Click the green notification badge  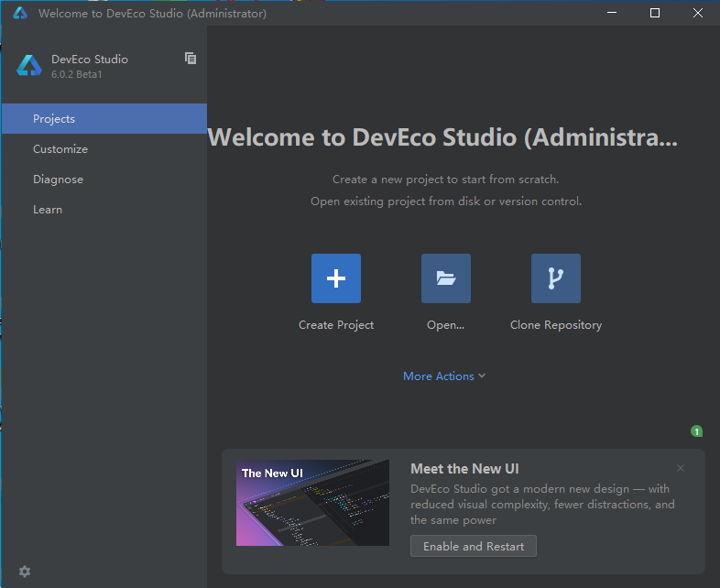coord(696,431)
